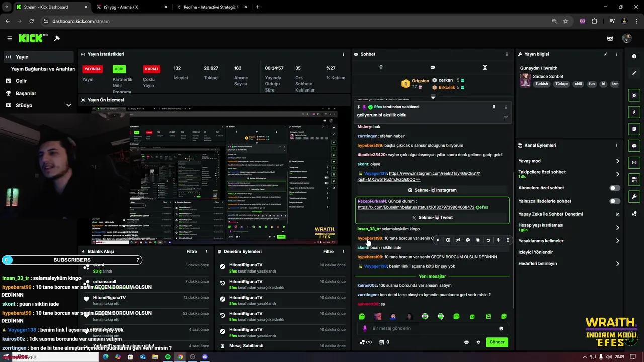Click the browser address bar
644x362 pixels.
[297, 21]
